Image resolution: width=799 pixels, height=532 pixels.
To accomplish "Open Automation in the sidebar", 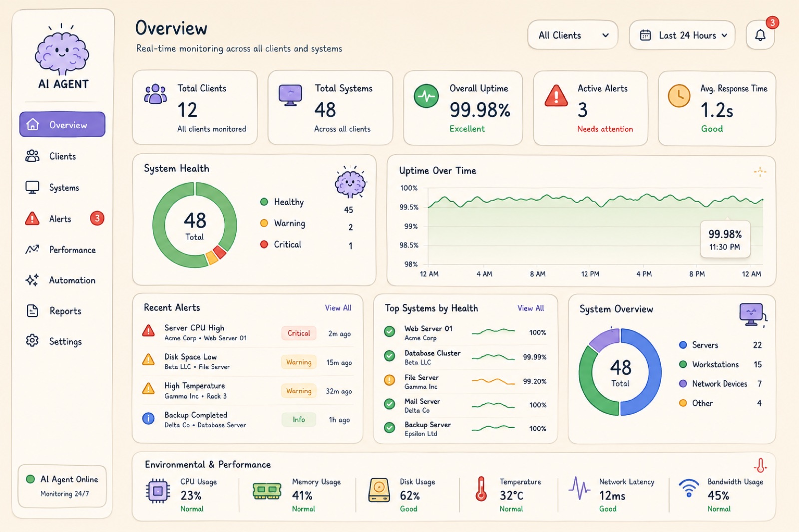I will [62, 280].
